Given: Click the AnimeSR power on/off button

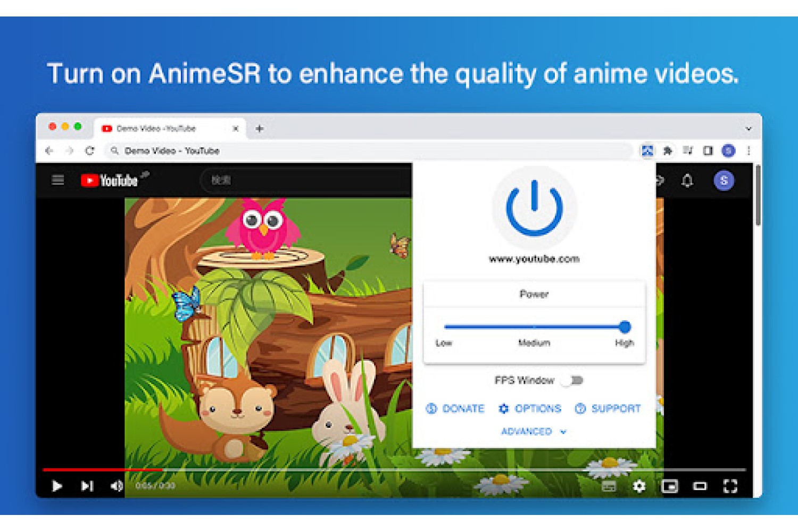Looking at the screenshot, I should [534, 208].
